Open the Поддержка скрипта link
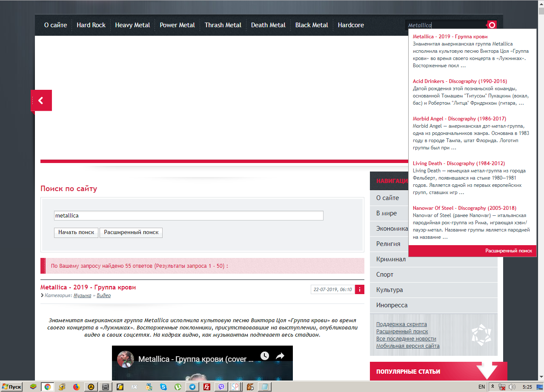 click(x=401, y=324)
